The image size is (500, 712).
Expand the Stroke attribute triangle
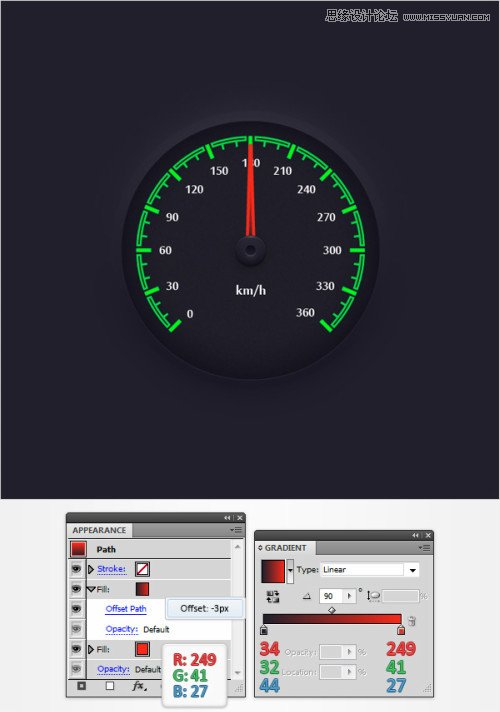91,569
